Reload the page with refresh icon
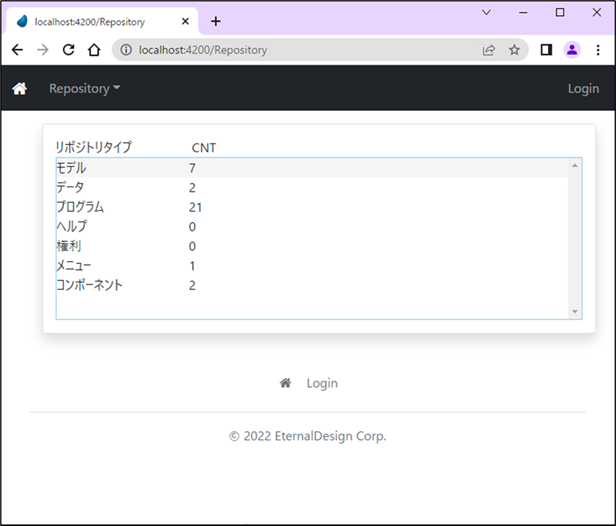The height and width of the screenshot is (526, 616). (68, 49)
